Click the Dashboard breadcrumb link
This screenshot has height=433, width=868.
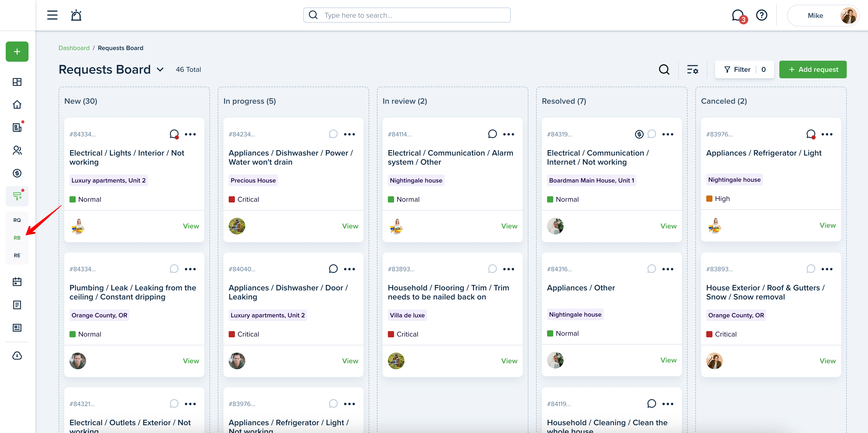tap(74, 48)
